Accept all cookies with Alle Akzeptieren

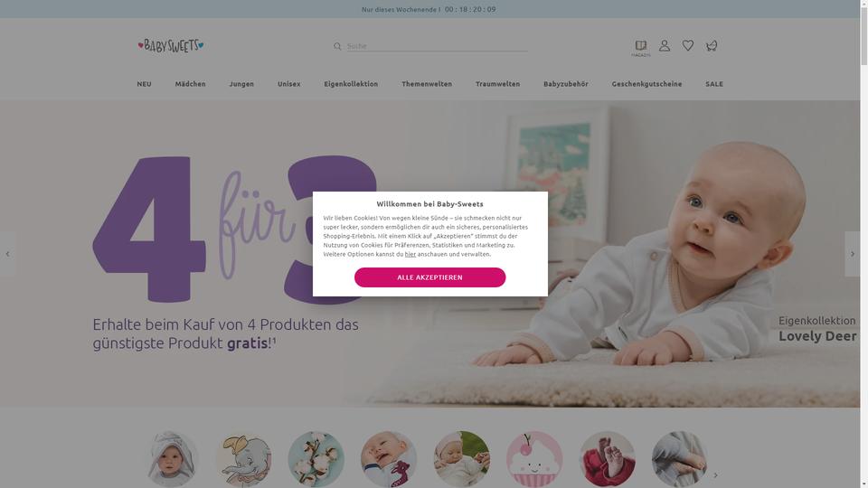pos(430,277)
